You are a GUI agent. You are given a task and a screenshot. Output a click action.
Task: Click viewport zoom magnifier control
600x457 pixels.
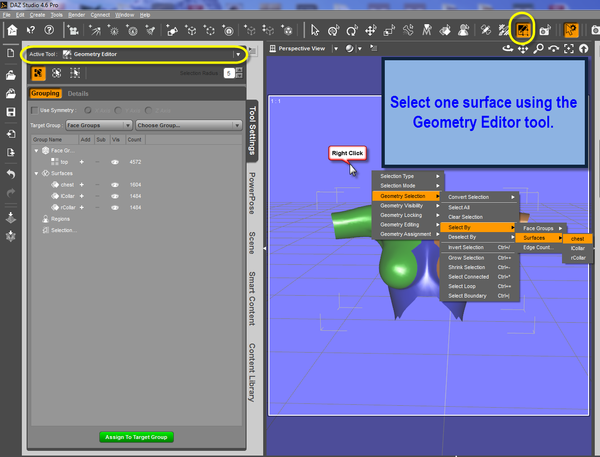click(538, 49)
